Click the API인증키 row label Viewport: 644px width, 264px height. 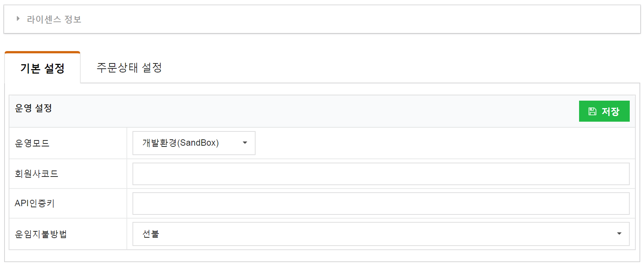click(x=35, y=204)
